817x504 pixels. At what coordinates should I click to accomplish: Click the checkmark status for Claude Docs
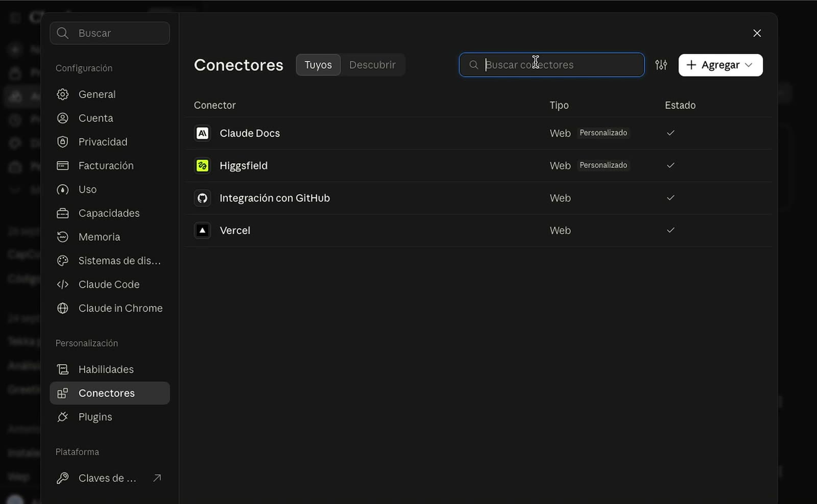pyautogui.click(x=670, y=133)
